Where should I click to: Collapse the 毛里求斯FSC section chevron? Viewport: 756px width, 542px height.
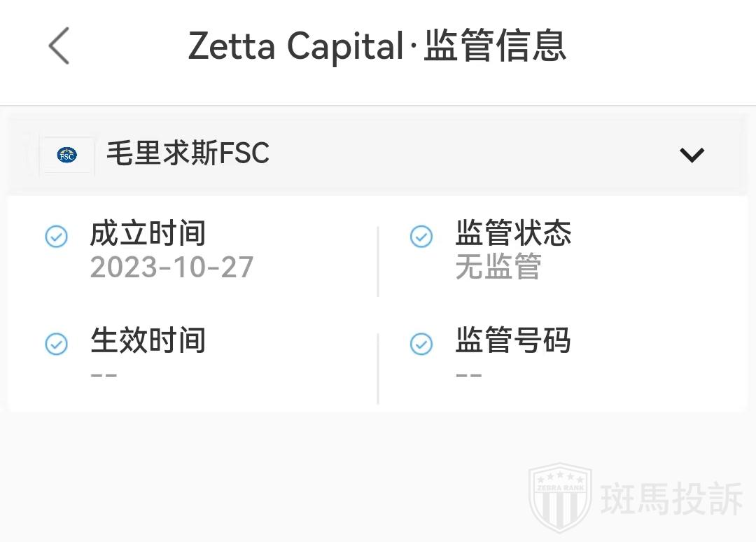(692, 155)
